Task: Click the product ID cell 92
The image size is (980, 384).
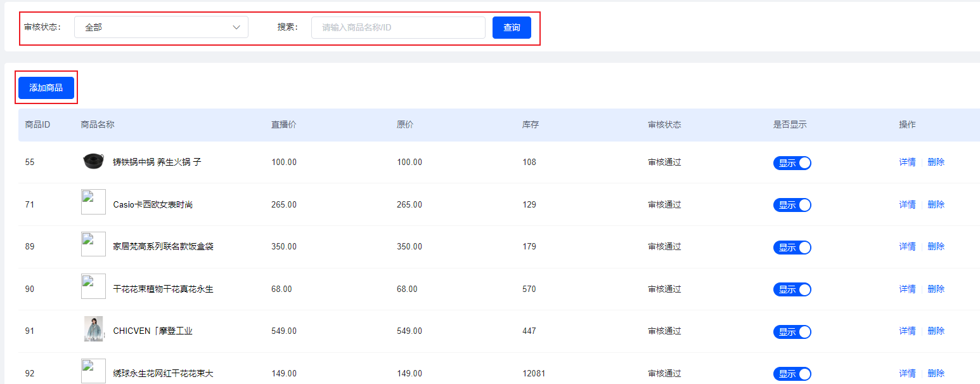Action: click(30, 373)
